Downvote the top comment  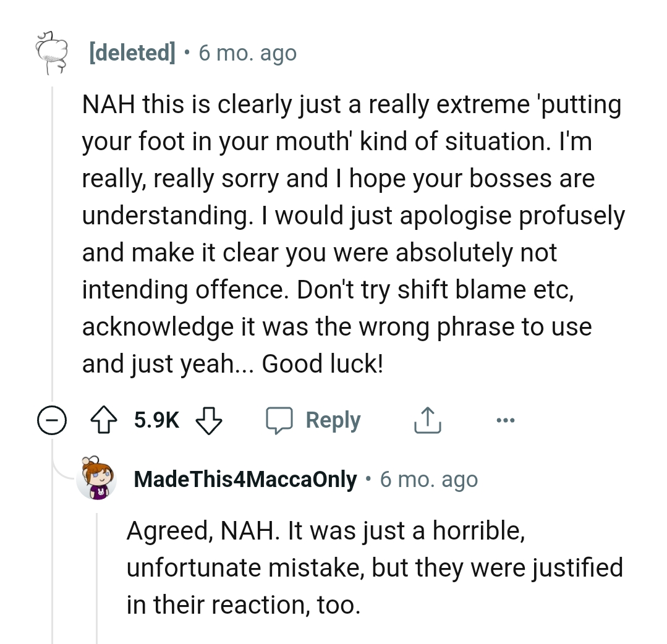pyautogui.click(x=210, y=420)
